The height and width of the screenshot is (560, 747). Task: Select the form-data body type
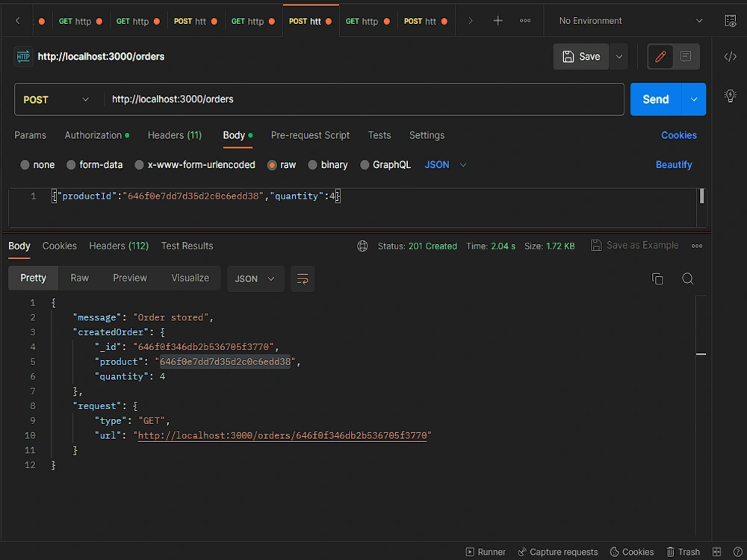pos(94,164)
